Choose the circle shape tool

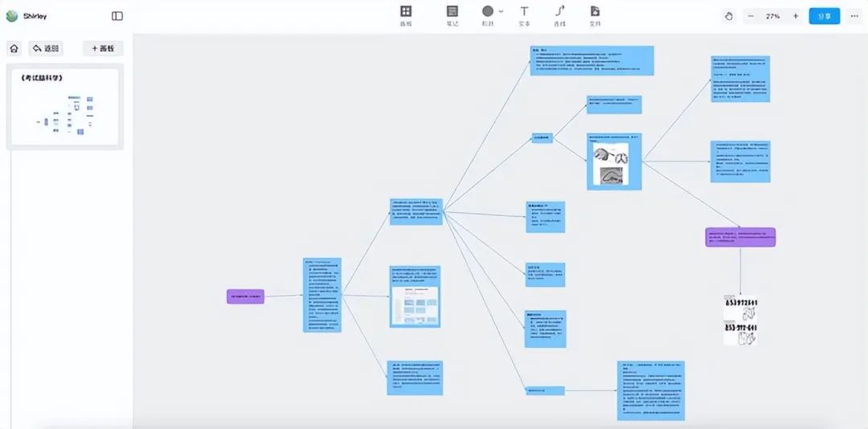click(487, 11)
